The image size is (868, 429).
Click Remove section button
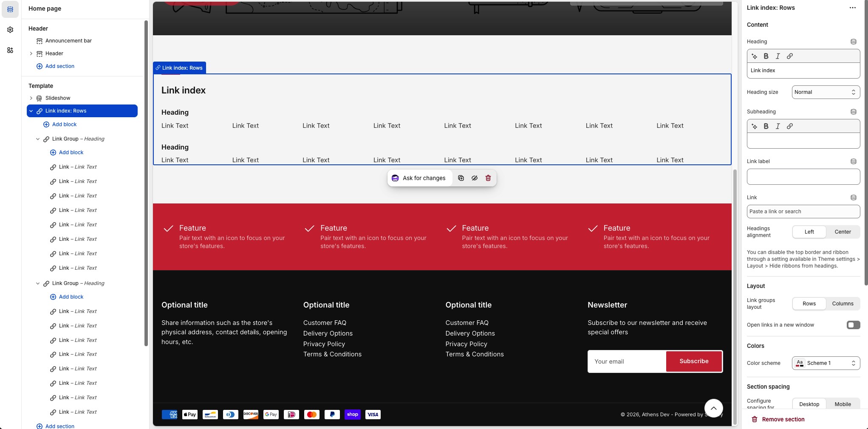(x=778, y=419)
